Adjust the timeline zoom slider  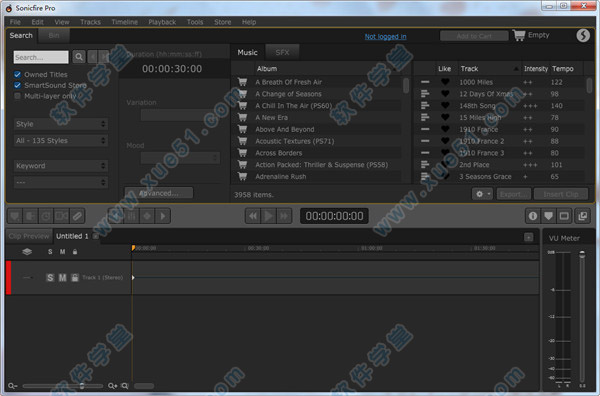[x=82, y=386]
